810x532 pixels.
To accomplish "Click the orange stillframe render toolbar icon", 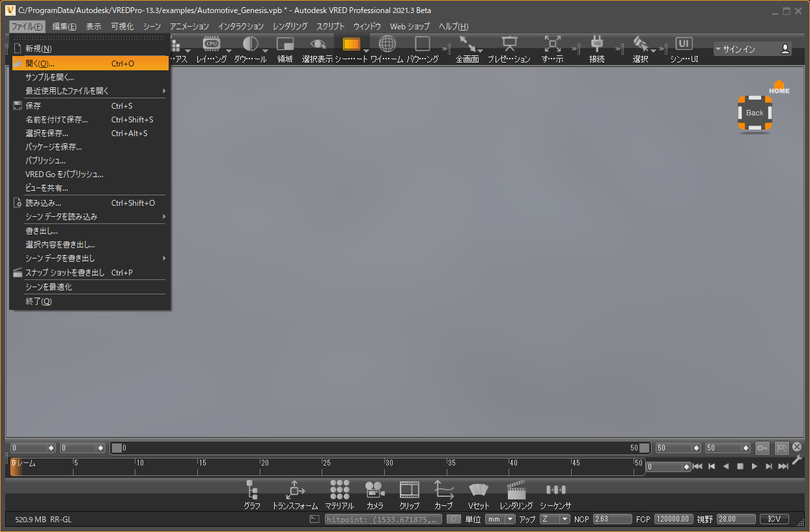I will [x=351, y=44].
